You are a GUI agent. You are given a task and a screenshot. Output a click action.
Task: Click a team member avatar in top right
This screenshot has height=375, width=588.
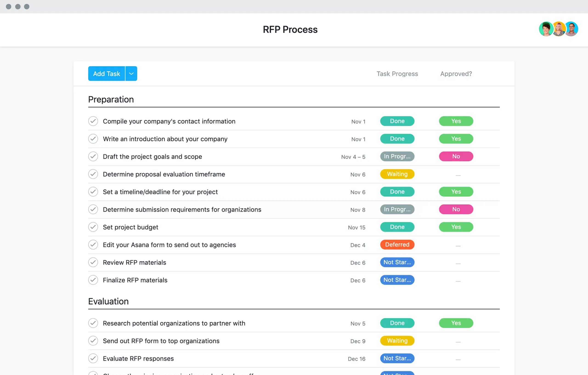click(x=546, y=29)
